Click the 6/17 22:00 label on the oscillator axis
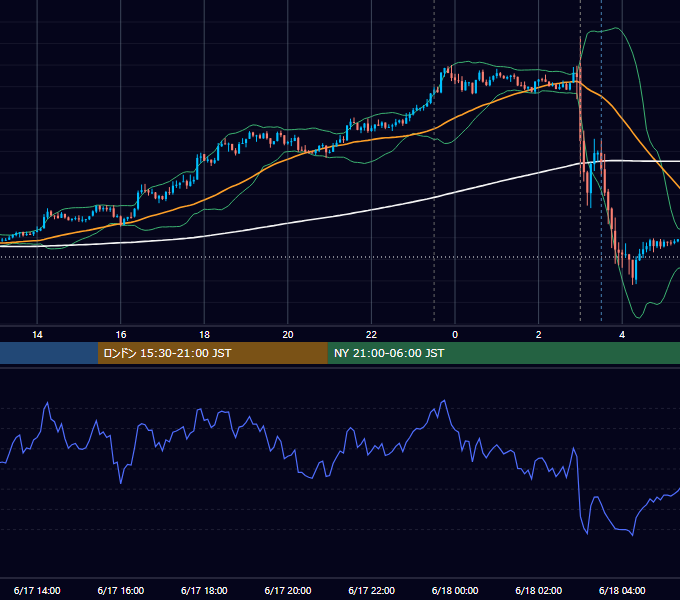680x600 pixels. (x=371, y=590)
